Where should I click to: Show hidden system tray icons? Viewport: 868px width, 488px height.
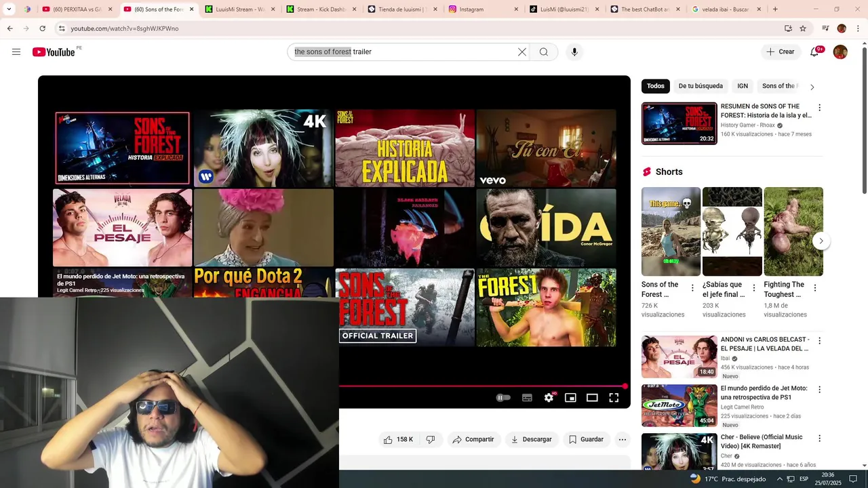tap(779, 479)
